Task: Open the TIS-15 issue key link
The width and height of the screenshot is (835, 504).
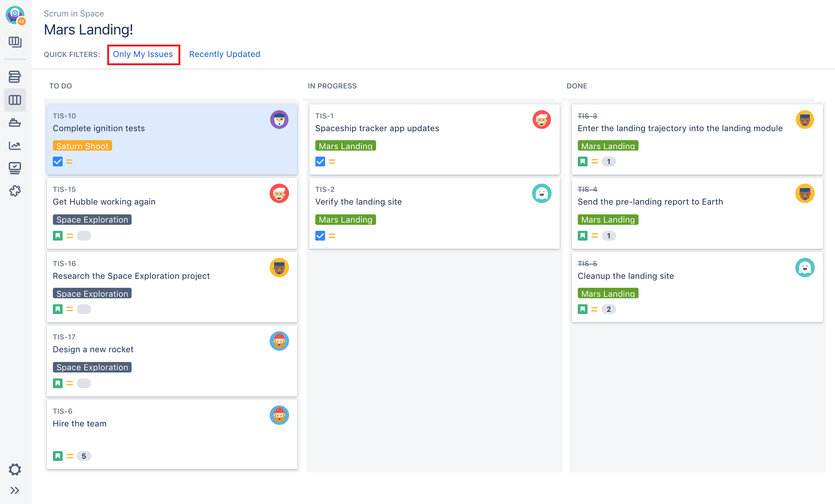Action: (x=64, y=189)
